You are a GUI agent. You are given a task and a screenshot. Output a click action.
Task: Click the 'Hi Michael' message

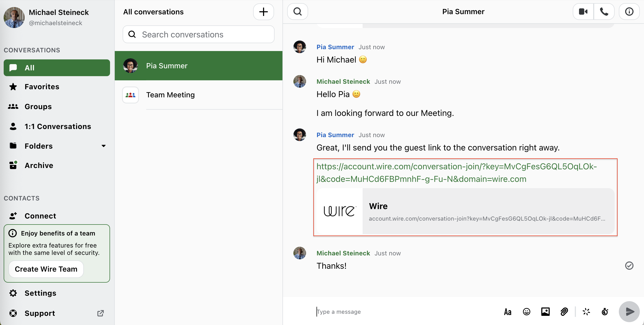[x=342, y=60]
